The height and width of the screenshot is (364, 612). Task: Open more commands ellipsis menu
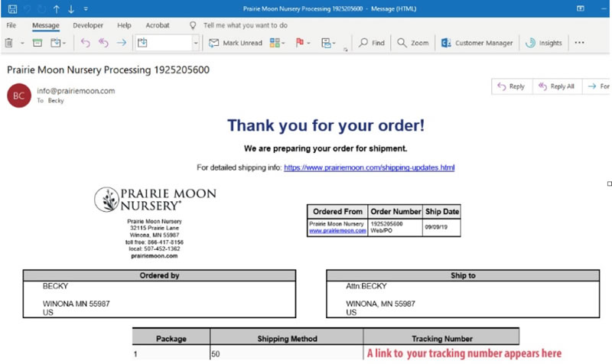[579, 43]
